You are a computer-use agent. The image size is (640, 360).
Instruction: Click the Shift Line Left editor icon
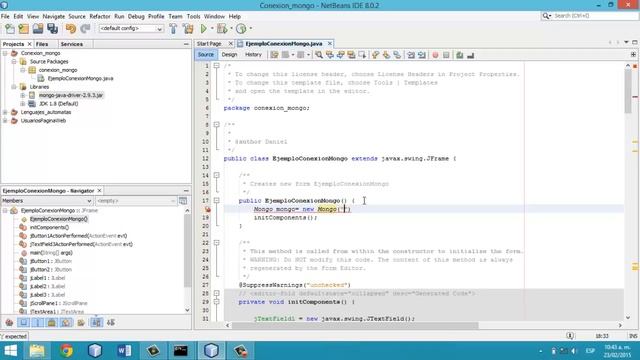(x=411, y=55)
